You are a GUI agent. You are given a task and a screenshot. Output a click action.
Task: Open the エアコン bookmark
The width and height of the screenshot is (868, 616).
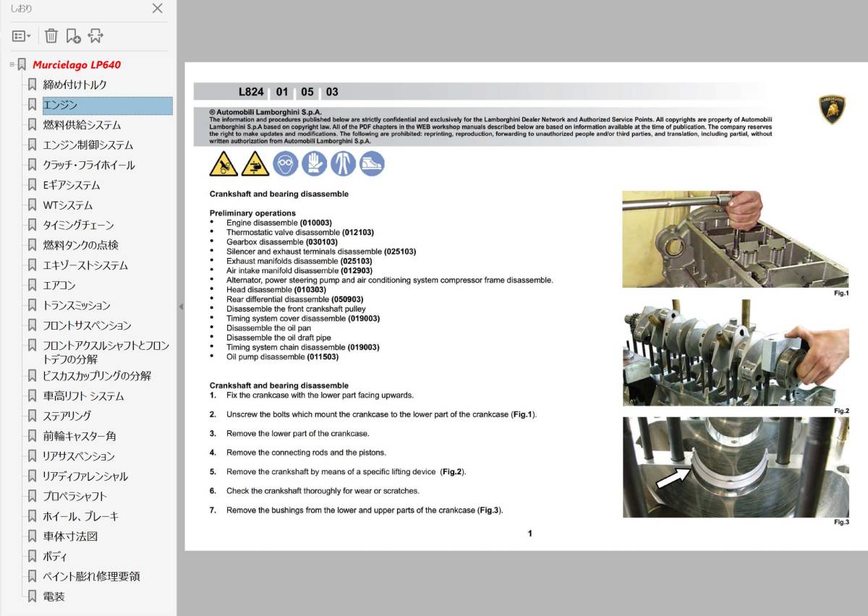pyautogui.click(x=59, y=285)
